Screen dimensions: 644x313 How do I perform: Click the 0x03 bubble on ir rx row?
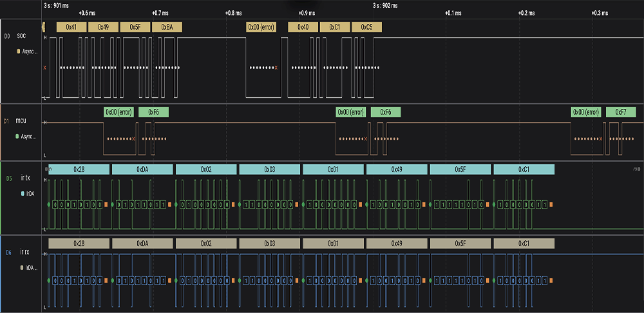[269, 244]
